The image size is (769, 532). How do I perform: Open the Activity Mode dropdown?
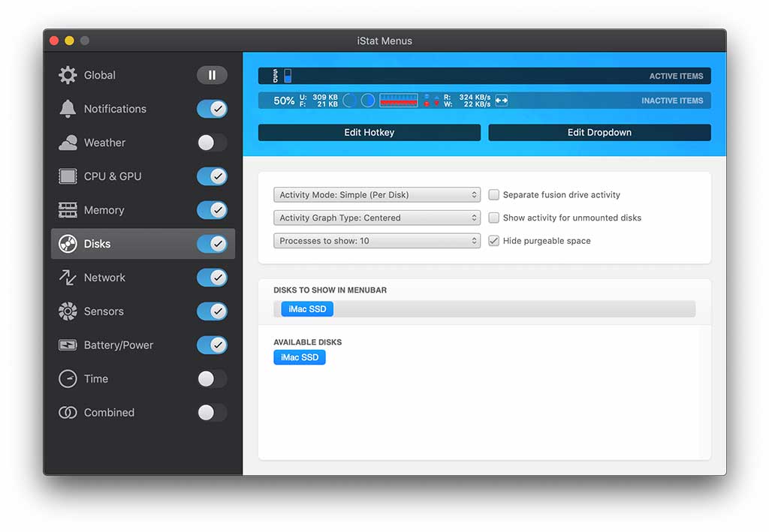click(x=377, y=195)
